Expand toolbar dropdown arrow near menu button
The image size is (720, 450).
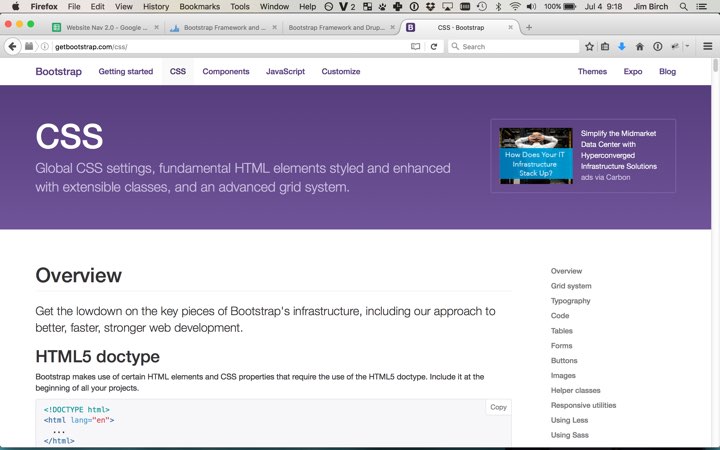[687, 46]
